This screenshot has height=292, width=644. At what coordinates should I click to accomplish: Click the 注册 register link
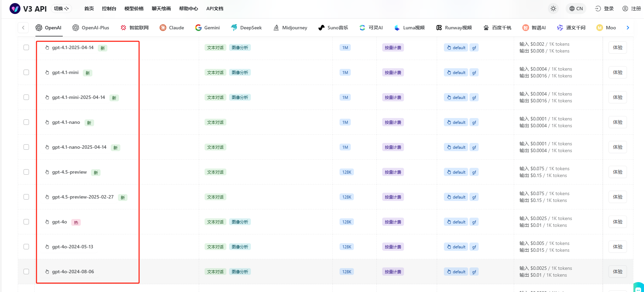[631, 9]
